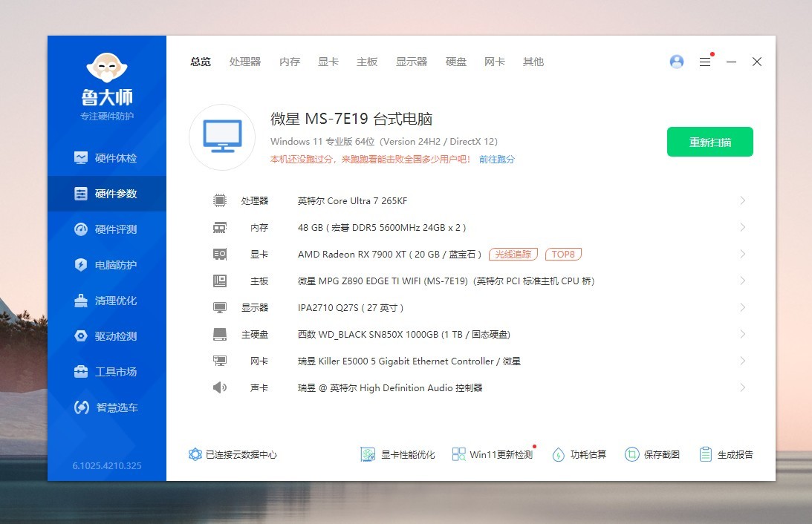
Task: Click the 鲁大师 logo avatar
Action: pyautogui.click(x=107, y=68)
